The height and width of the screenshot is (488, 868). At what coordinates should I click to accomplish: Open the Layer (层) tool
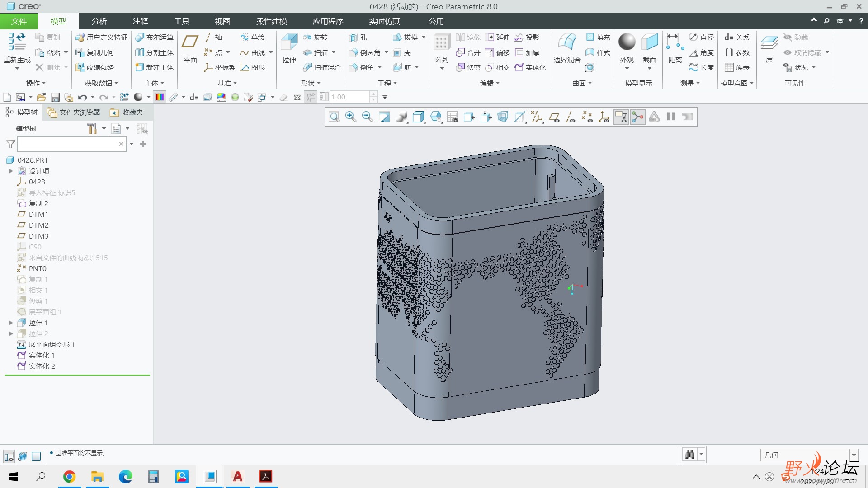coord(769,48)
